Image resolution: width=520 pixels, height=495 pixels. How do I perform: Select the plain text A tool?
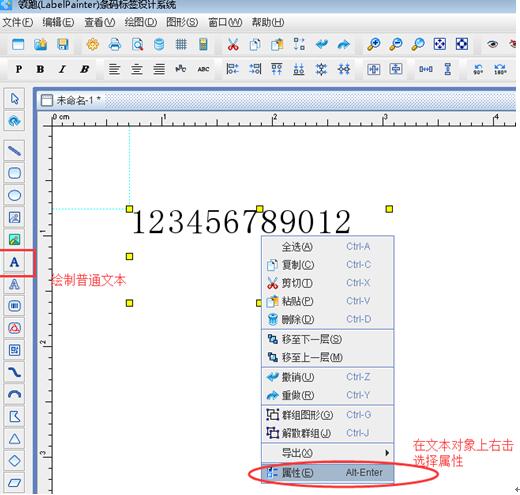coord(14,262)
